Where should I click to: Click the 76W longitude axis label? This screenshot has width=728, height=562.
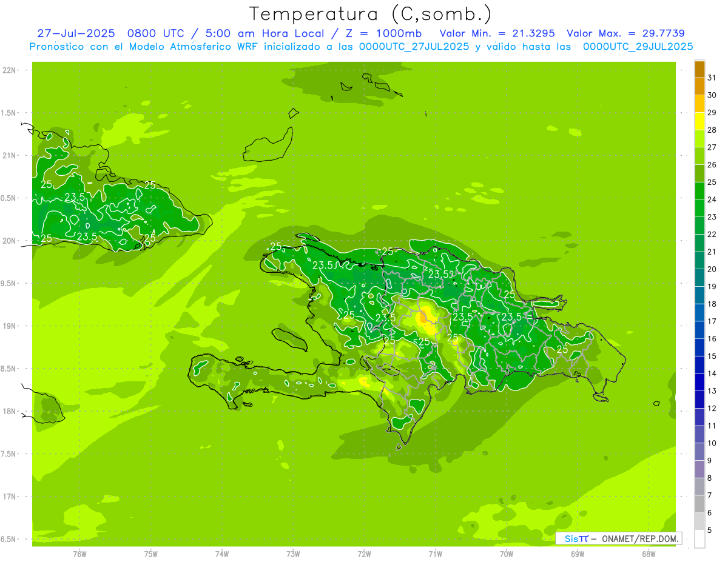79,554
